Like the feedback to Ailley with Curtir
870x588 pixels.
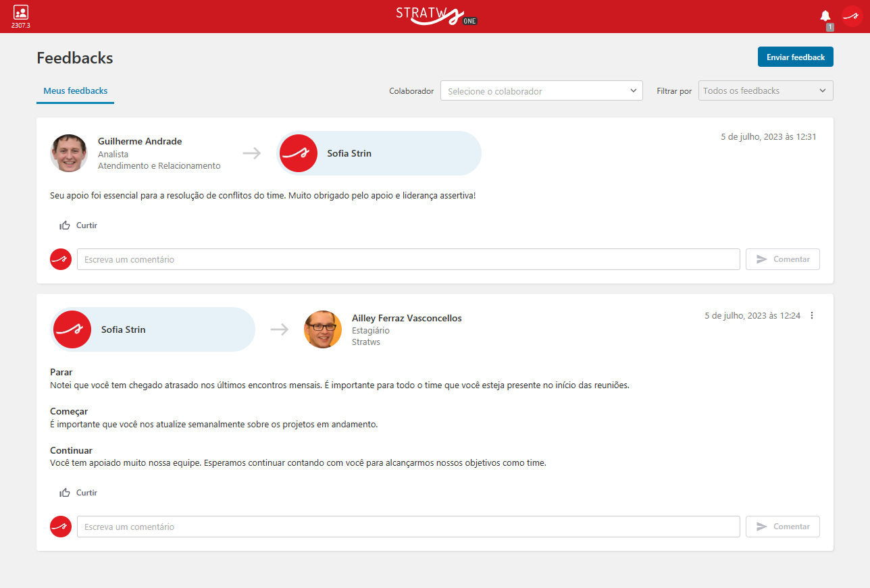[78, 493]
